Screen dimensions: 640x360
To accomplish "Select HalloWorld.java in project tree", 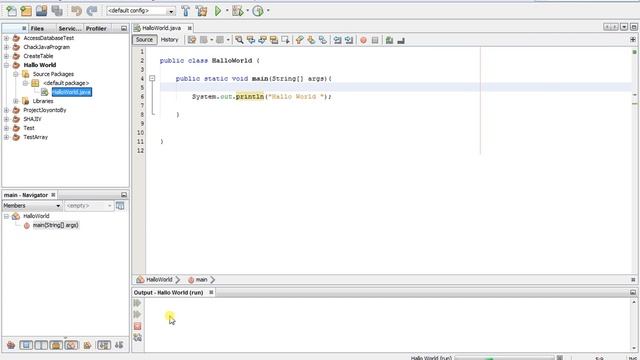I will click(x=71, y=92).
